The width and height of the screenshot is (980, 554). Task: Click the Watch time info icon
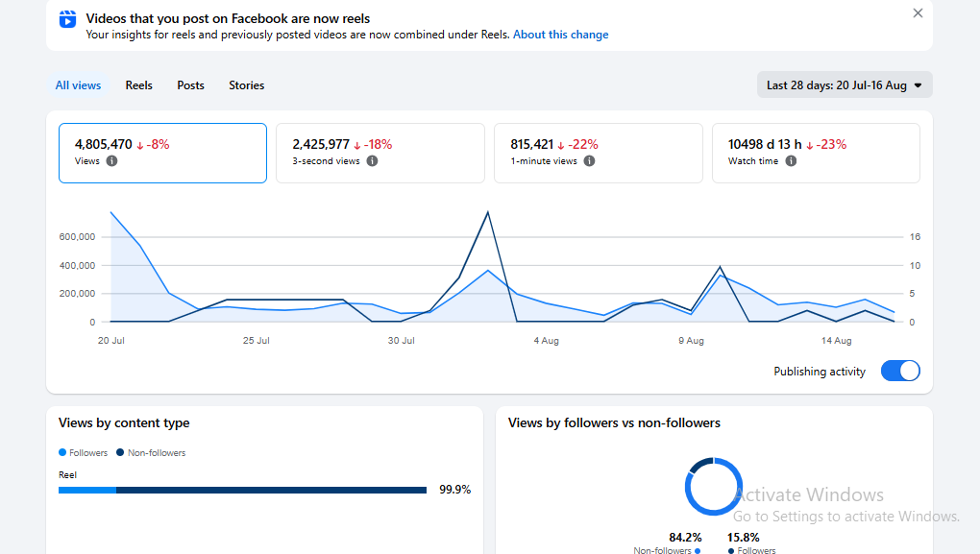coord(791,161)
